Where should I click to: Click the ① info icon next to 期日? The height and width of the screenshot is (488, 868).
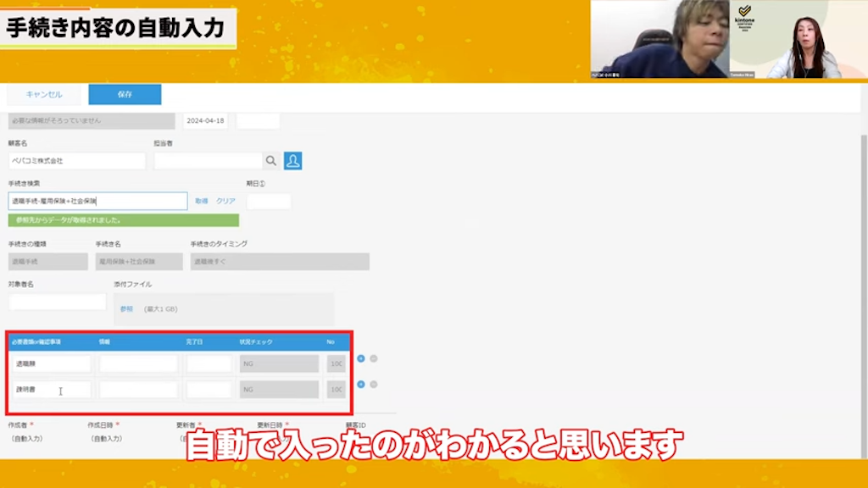262,183
